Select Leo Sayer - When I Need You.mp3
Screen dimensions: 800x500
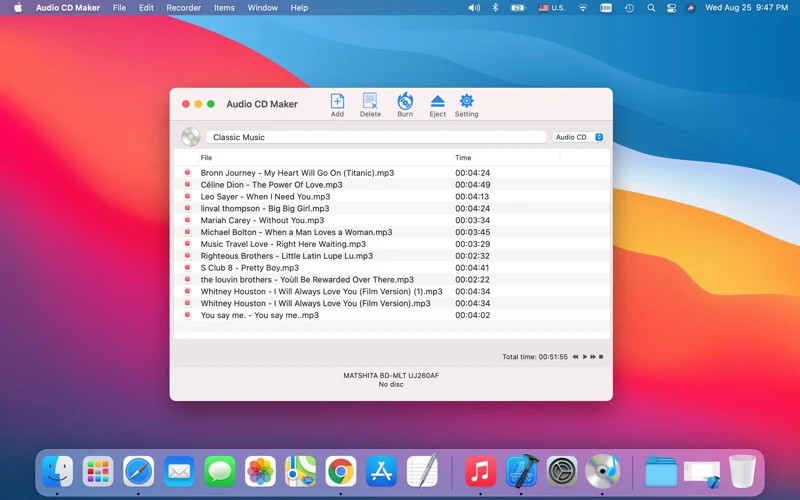391,196
